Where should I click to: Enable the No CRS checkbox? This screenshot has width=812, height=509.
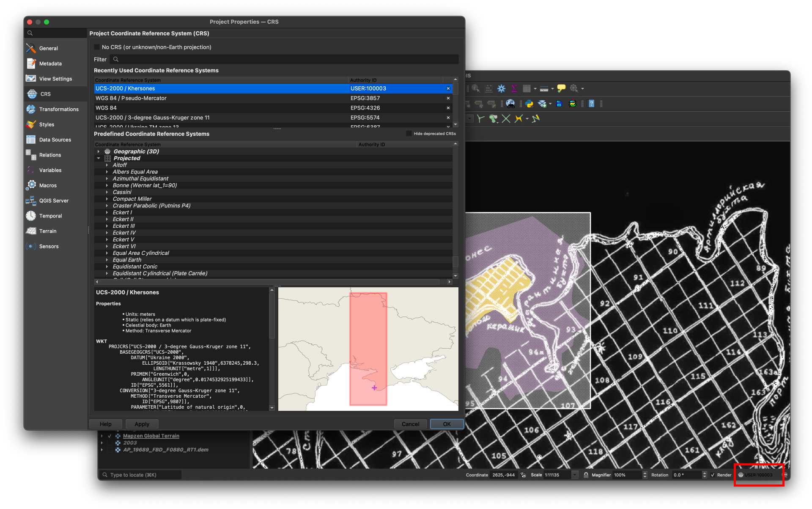pos(97,47)
